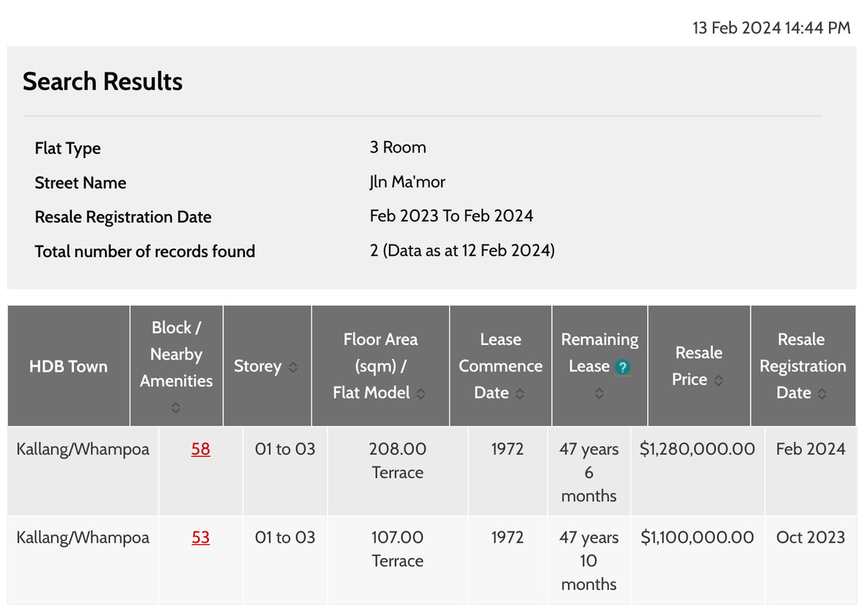Sort by Block / Nearby Amenities arrows
Screen dimensions: 863x616
[176, 407]
